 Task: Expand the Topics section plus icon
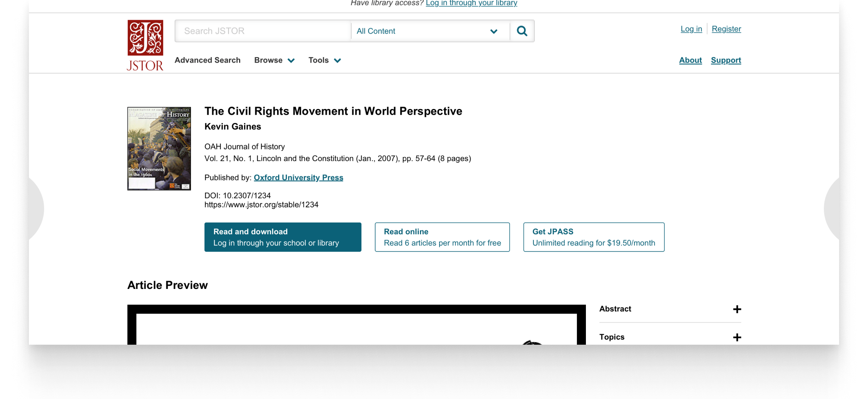[737, 337]
